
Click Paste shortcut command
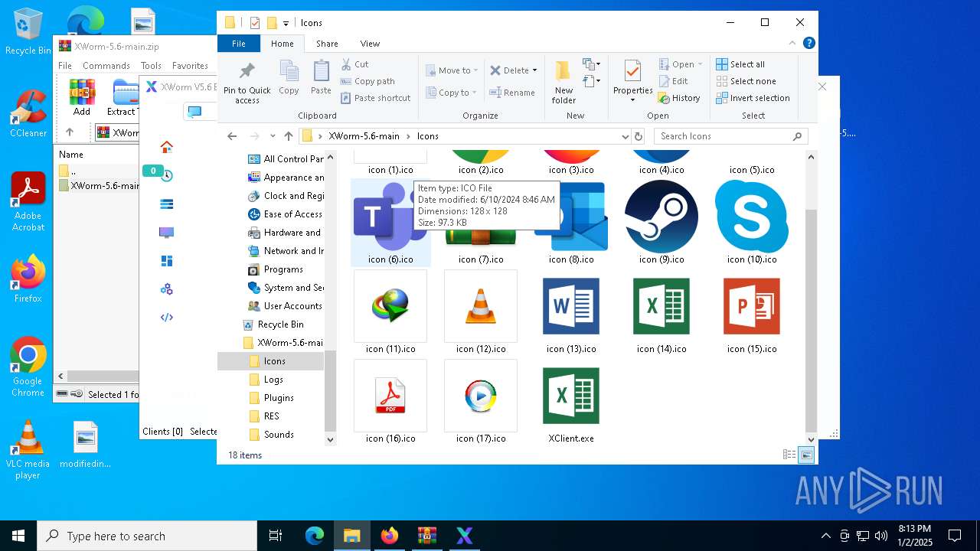[x=375, y=98]
